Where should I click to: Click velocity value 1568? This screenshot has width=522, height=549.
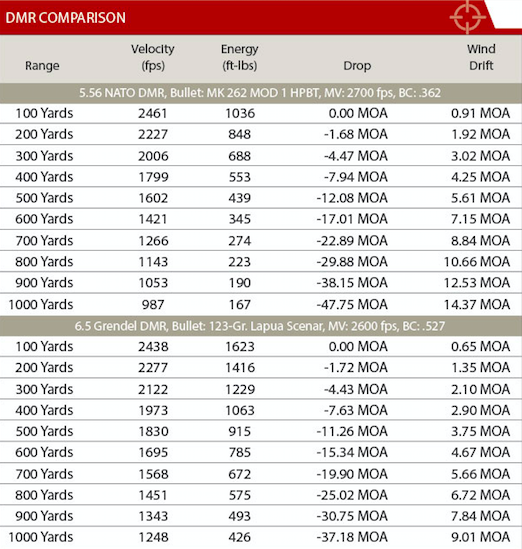(x=153, y=474)
